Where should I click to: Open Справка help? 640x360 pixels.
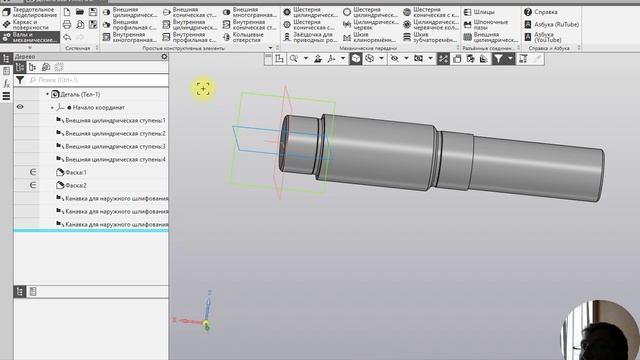(541, 12)
